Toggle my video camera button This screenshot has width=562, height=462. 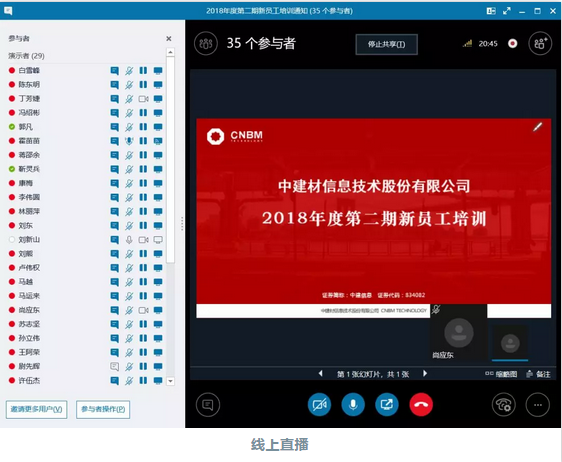(319, 405)
